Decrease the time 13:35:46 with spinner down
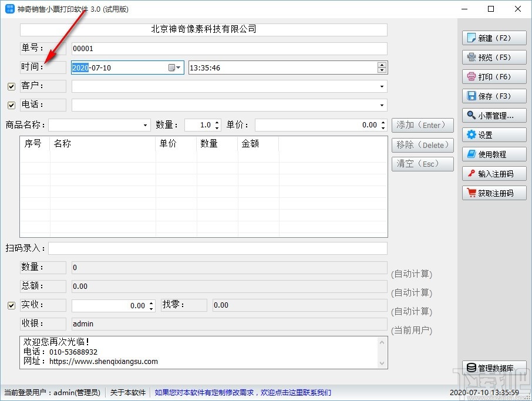532x401 pixels. [x=382, y=70]
